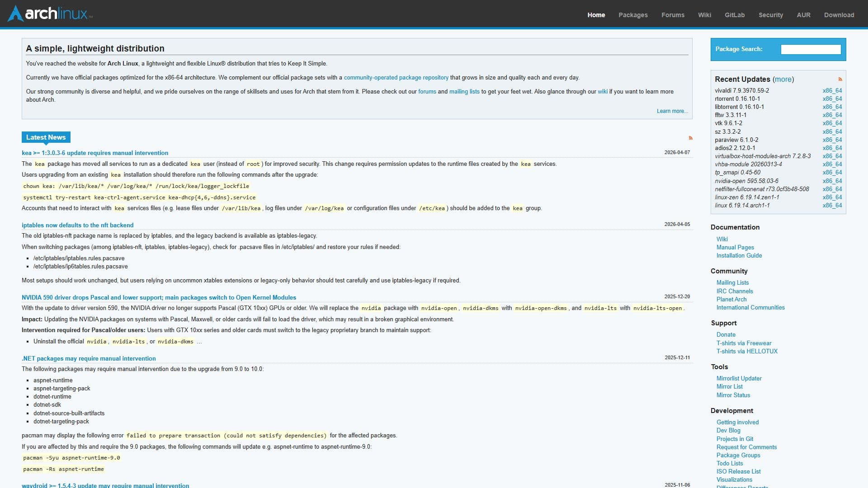This screenshot has width=868, height=488.
Task: Click the Arch Linux logo
Action: [50, 14]
